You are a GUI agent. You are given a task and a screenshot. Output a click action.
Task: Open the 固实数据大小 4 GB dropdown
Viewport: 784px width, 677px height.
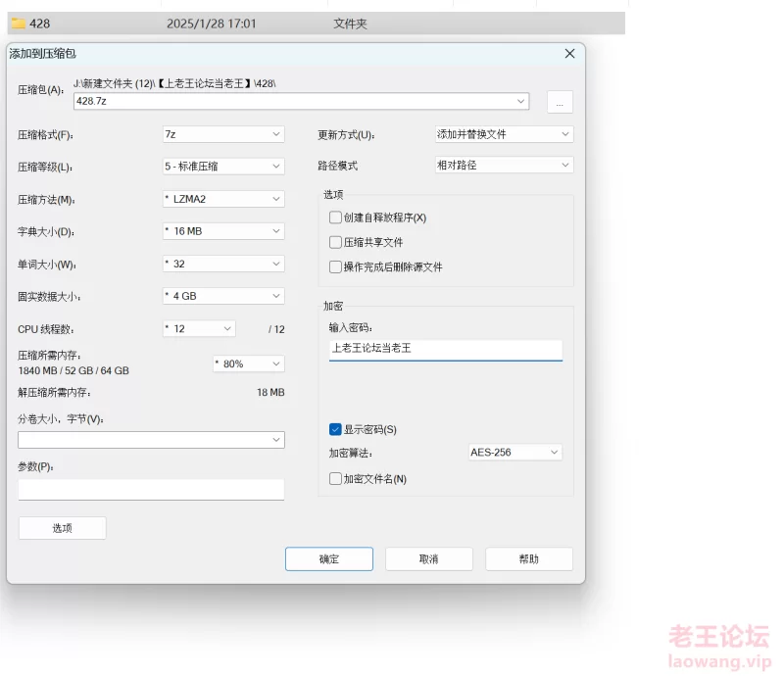point(223,296)
